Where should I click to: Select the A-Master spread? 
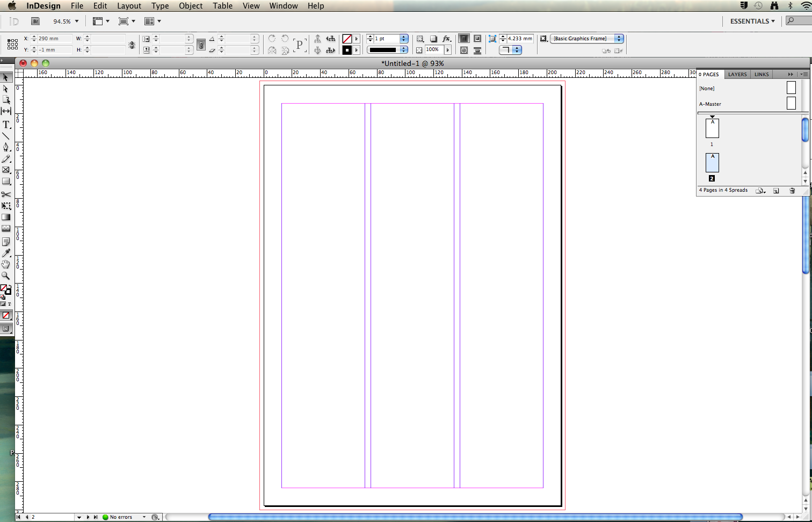(x=710, y=104)
